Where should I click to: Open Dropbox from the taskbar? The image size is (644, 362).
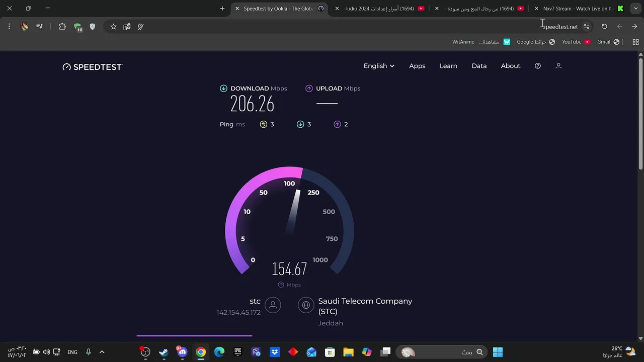(x=275, y=352)
